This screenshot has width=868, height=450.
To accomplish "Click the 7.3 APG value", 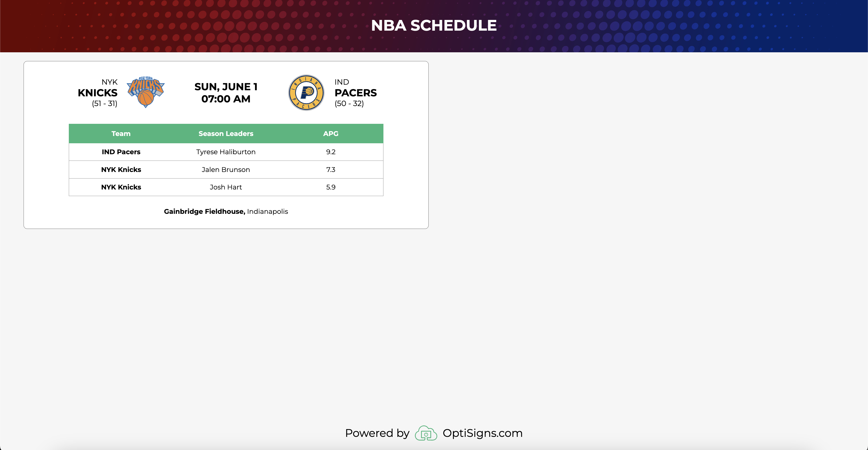I will pyautogui.click(x=331, y=170).
